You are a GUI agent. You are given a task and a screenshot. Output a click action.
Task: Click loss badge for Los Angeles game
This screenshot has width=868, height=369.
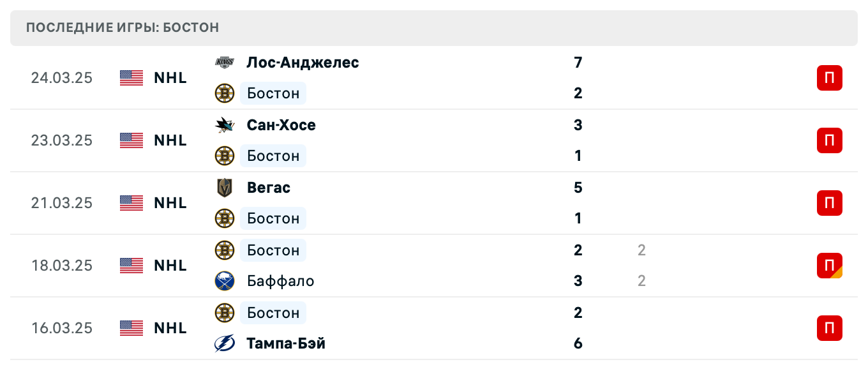point(829,78)
